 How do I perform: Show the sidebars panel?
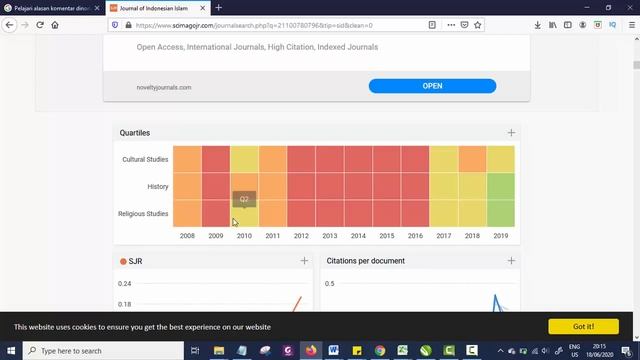click(567, 25)
